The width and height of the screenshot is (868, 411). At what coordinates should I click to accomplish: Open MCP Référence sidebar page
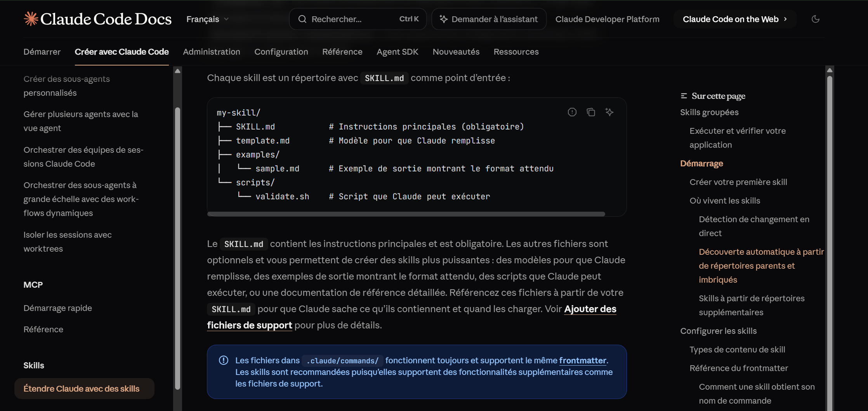43,329
